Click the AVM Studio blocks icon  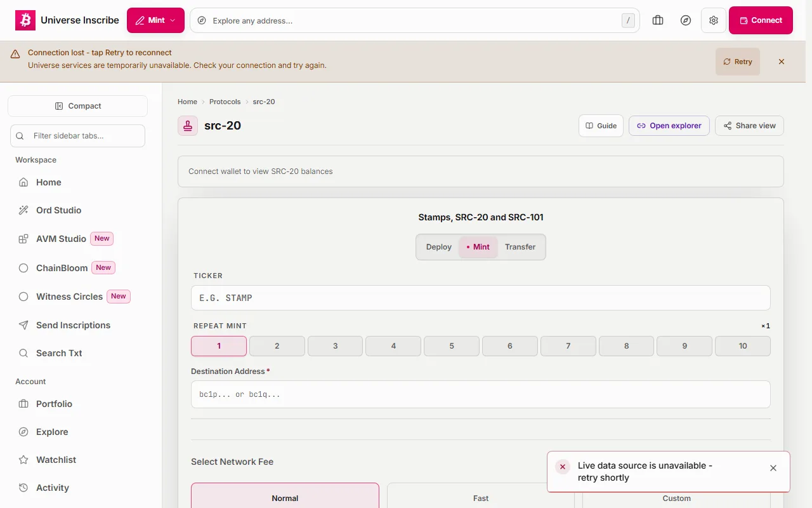(23, 239)
